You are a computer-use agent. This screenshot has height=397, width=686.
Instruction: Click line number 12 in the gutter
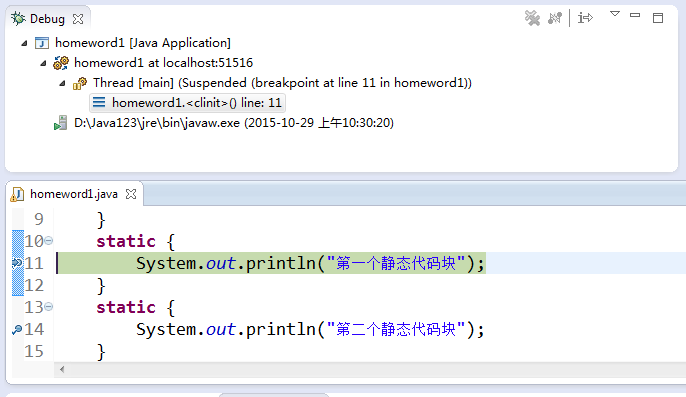(x=34, y=285)
